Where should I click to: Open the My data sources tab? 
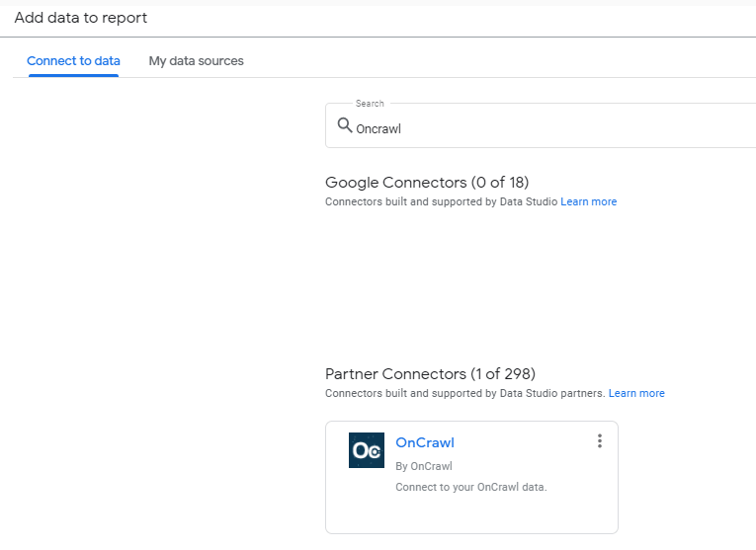click(x=196, y=61)
